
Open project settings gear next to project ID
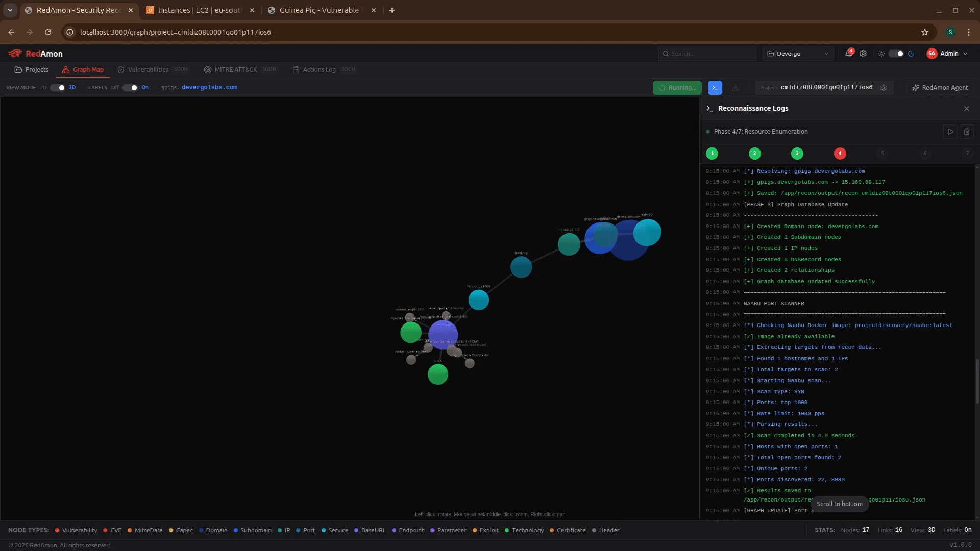[884, 88]
